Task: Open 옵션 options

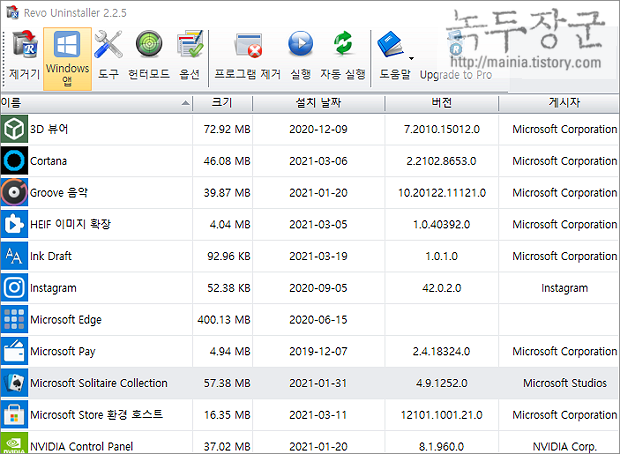Action: (189, 55)
